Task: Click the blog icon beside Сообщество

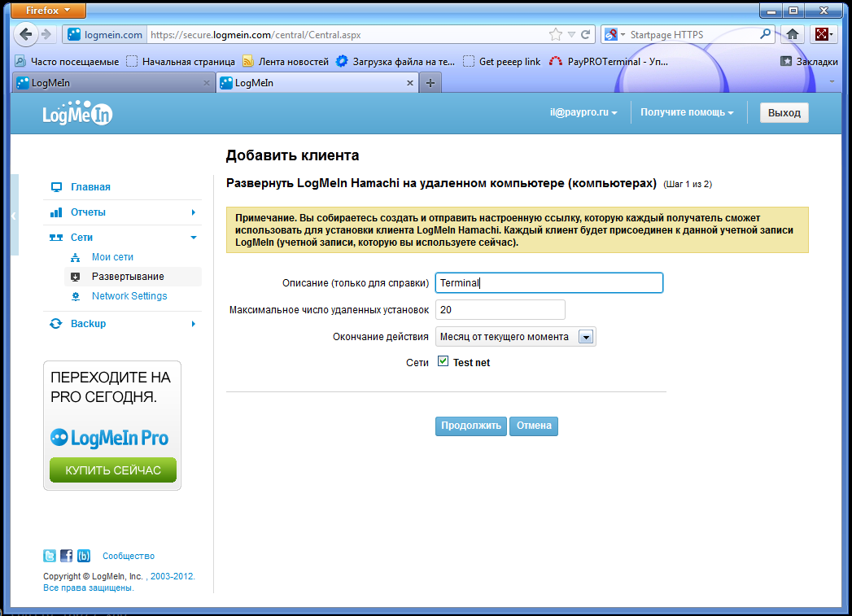Action: 84,557
